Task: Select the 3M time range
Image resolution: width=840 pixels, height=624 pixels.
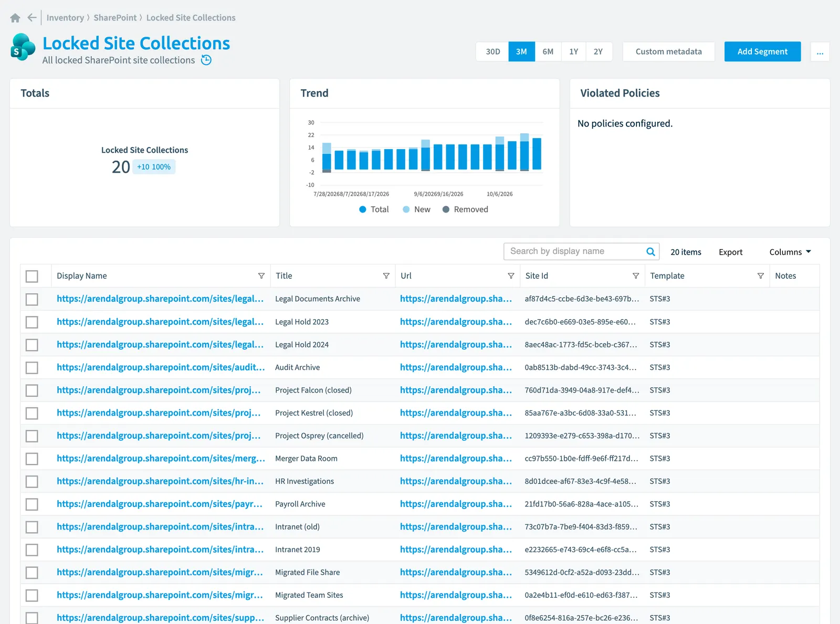Action: pos(521,51)
